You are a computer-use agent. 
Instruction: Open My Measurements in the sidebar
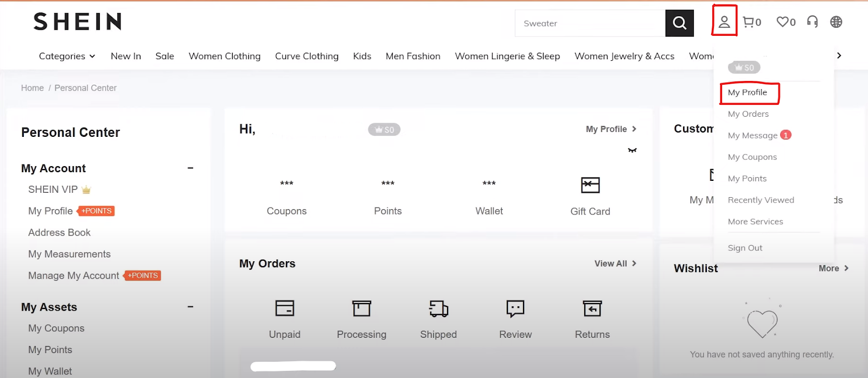(69, 254)
